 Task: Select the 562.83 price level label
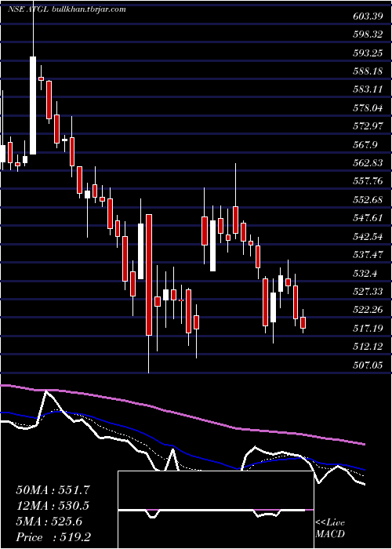point(368,163)
